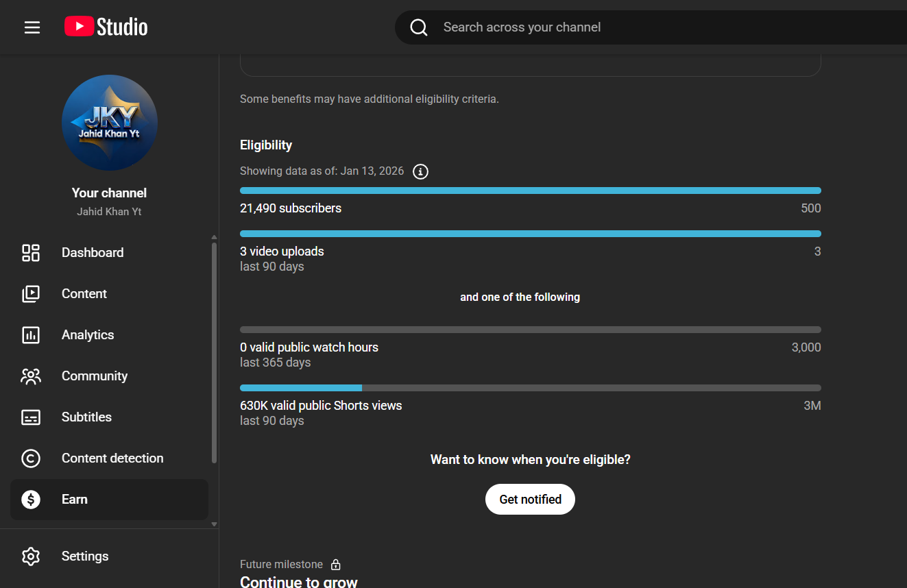Type in Search across your channel field
Viewport: 907px width, 588px height.
(x=617, y=27)
